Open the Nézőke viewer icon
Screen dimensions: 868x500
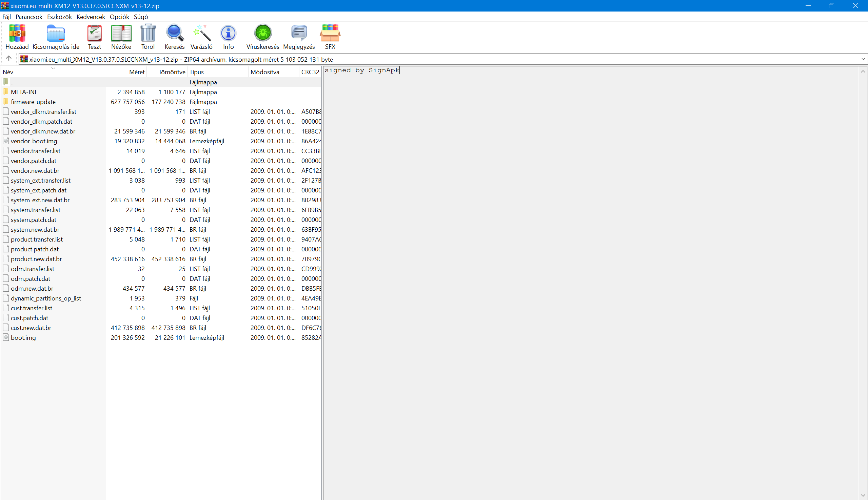click(x=121, y=33)
